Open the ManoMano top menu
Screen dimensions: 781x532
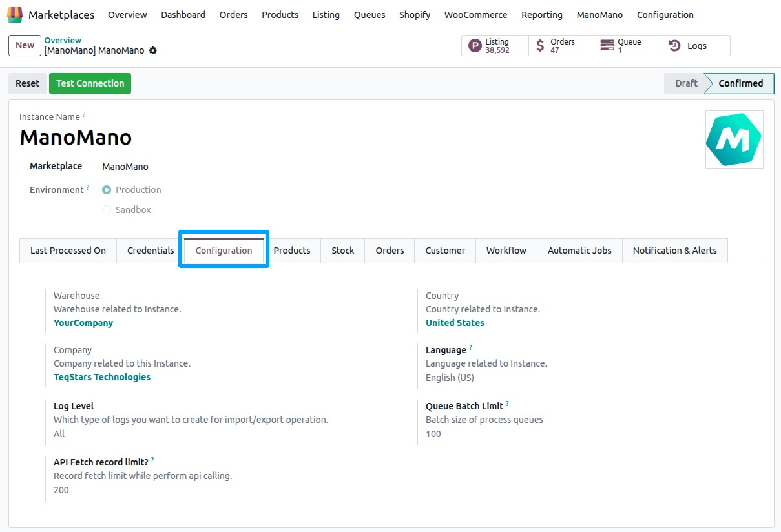(x=599, y=15)
